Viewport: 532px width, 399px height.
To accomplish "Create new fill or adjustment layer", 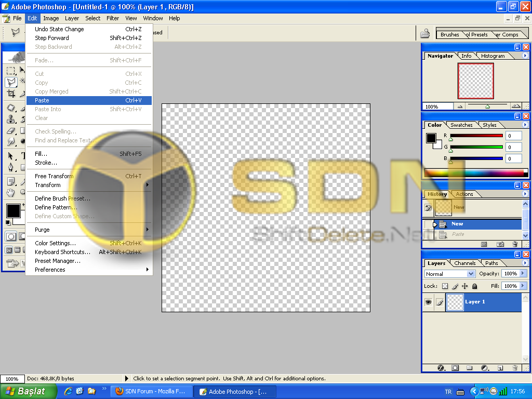I will coord(485,368).
